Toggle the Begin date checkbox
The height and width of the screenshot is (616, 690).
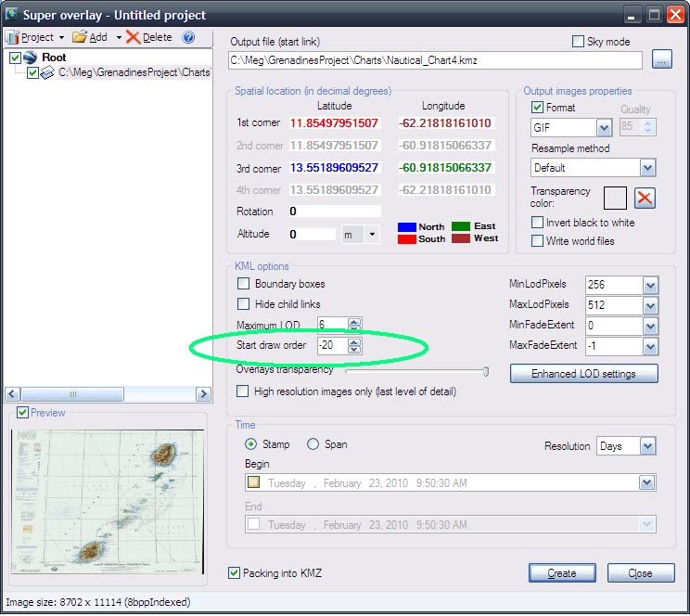pos(253,482)
